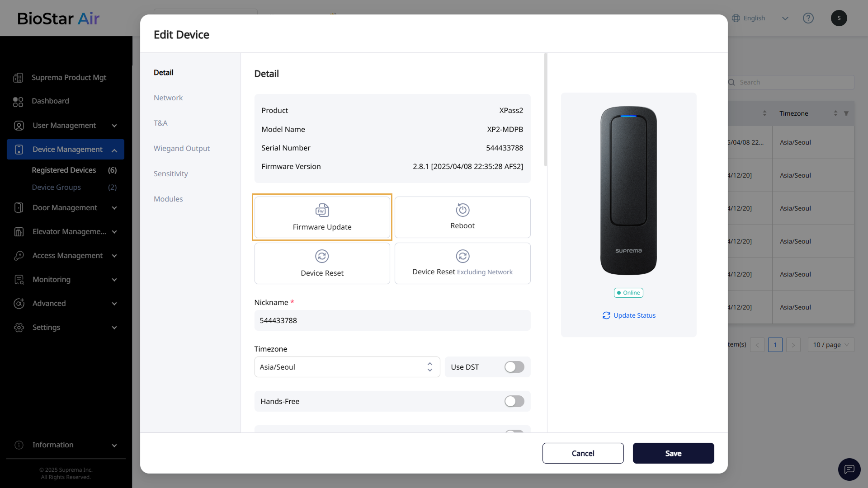Open the help question mark icon
This screenshot has height=488, width=868.
click(x=808, y=18)
